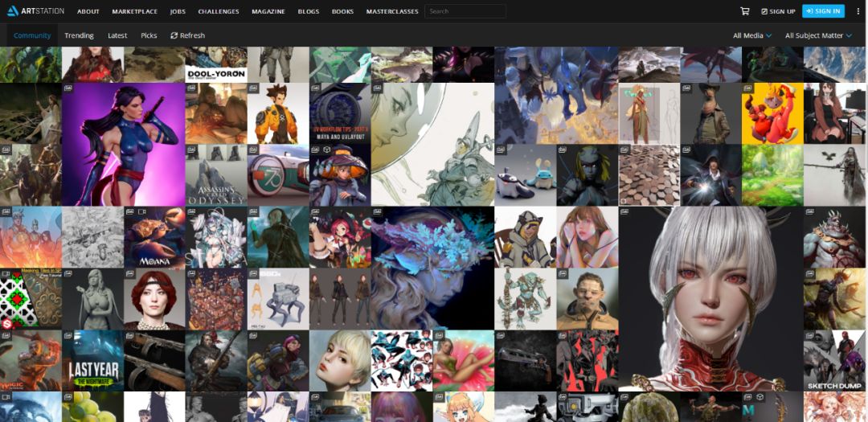Viewport: 868px width, 422px height.
Task: Switch to the Picks tab
Action: (149, 35)
